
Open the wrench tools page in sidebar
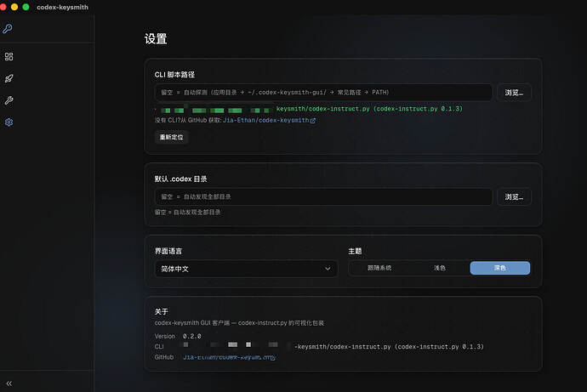[x=9, y=100]
